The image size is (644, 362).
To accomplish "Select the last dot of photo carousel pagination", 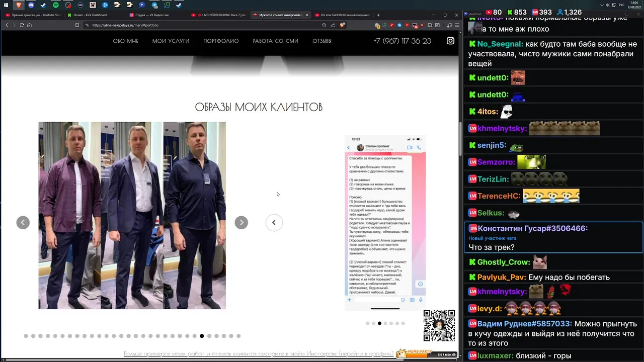I will click(x=238, y=336).
